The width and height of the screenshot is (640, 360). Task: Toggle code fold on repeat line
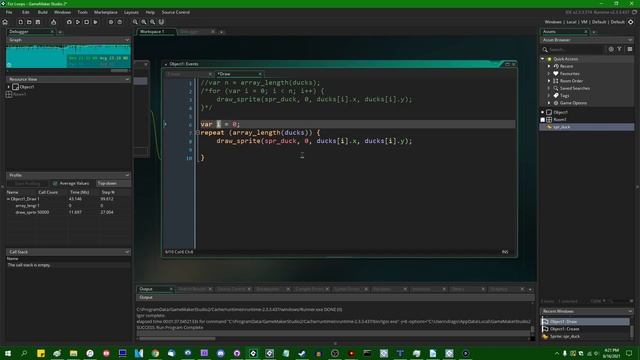tap(198, 133)
